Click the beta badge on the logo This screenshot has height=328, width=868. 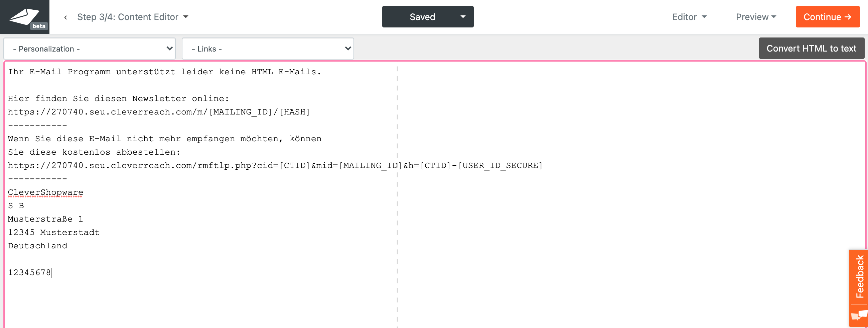[x=39, y=26]
